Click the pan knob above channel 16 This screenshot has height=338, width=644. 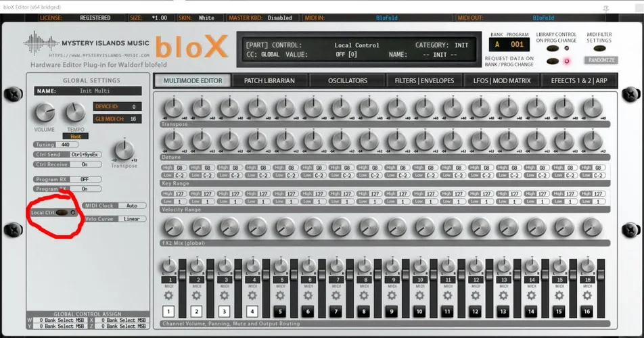(x=587, y=266)
